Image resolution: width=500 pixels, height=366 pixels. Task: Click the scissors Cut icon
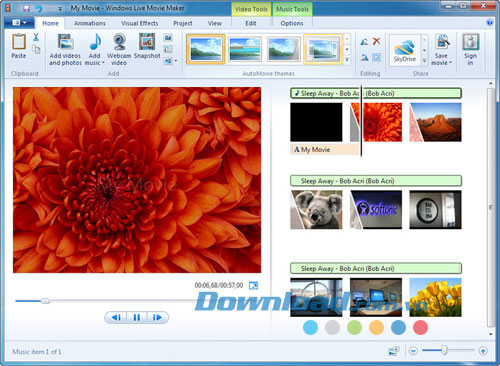pyautogui.click(x=36, y=37)
